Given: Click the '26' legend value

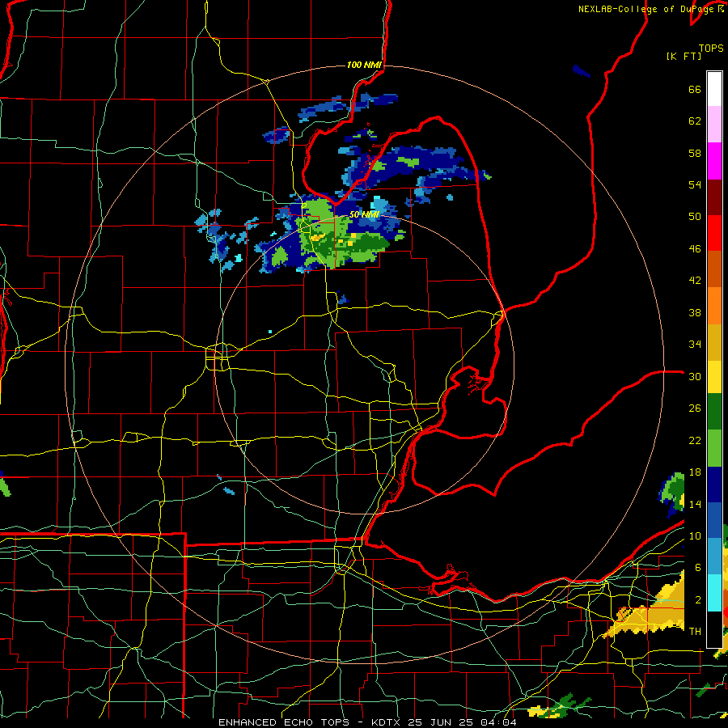Looking at the screenshot, I should pyautogui.click(x=695, y=408).
